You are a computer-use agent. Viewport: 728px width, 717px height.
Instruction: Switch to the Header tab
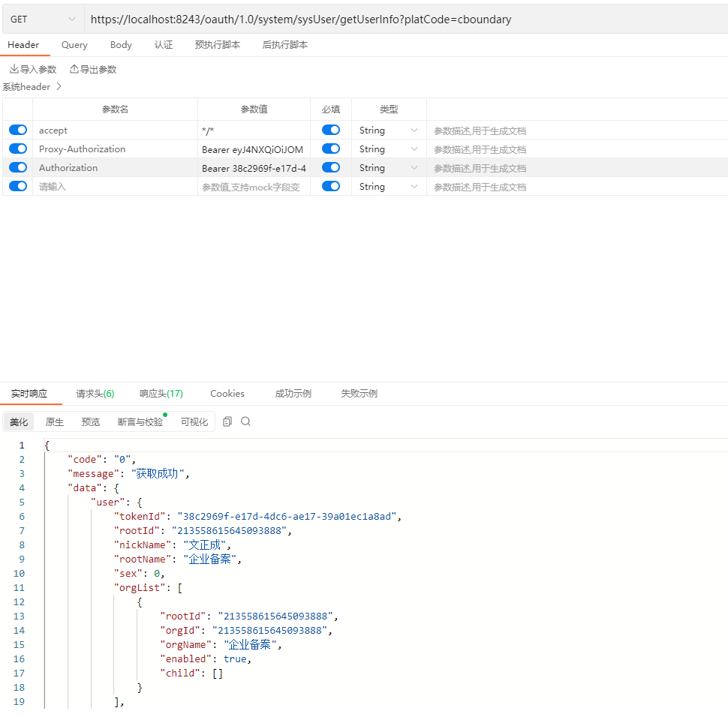(x=23, y=45)
